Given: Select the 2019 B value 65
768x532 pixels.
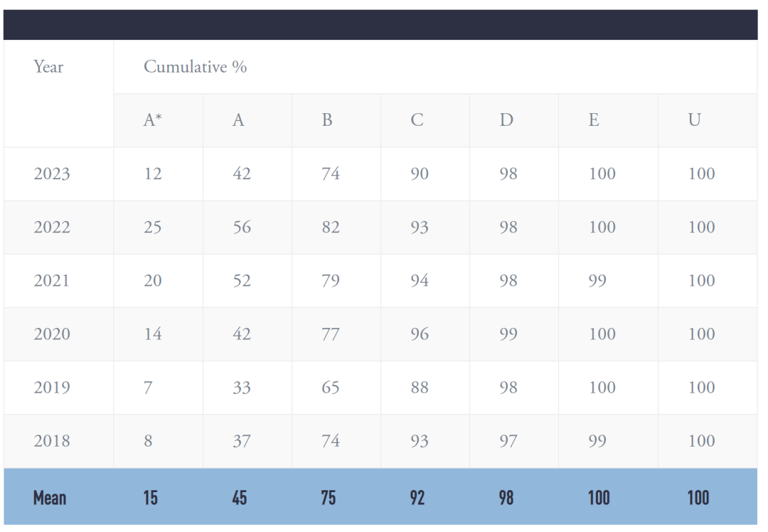Looking at the screenshot, I should tap(331, 388).
